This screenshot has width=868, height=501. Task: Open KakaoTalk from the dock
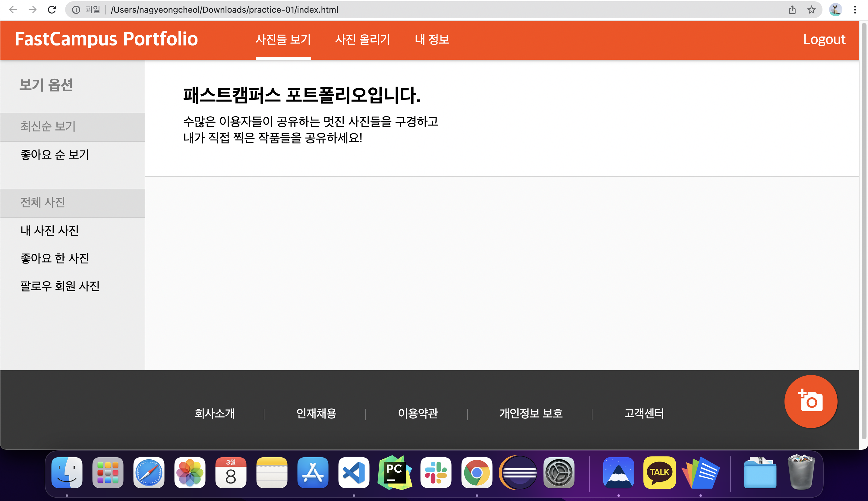[659, 472]
